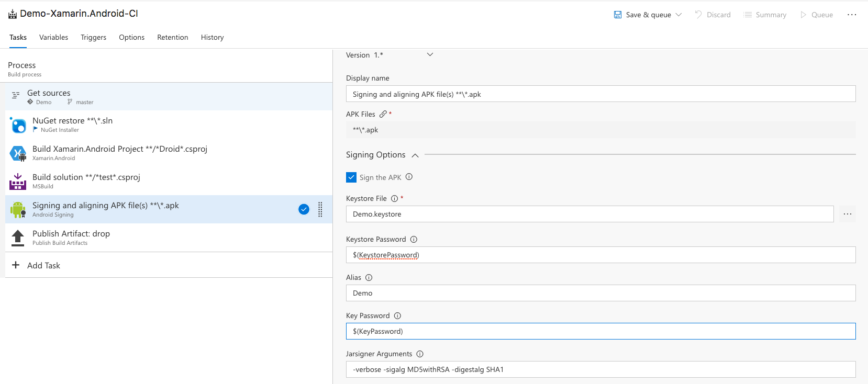The height and width of the screenshot is (384, 868).
Task: Select the Publish Artifact: drop task
Action: coord(169,238)
